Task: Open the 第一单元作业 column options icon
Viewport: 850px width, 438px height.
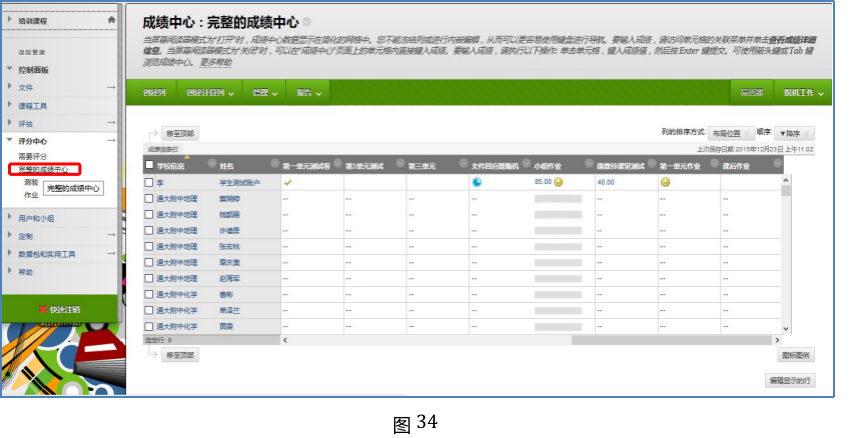Action: (714, 164)
